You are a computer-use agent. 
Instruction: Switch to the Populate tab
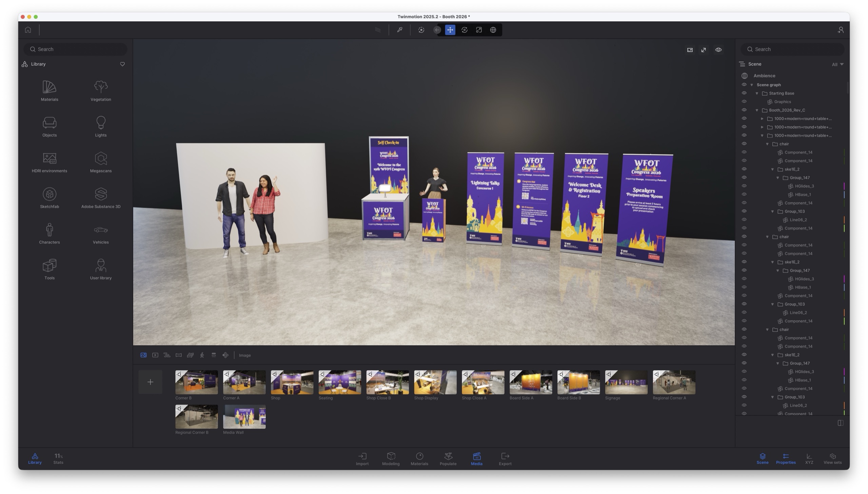click(x=448, y=459)
